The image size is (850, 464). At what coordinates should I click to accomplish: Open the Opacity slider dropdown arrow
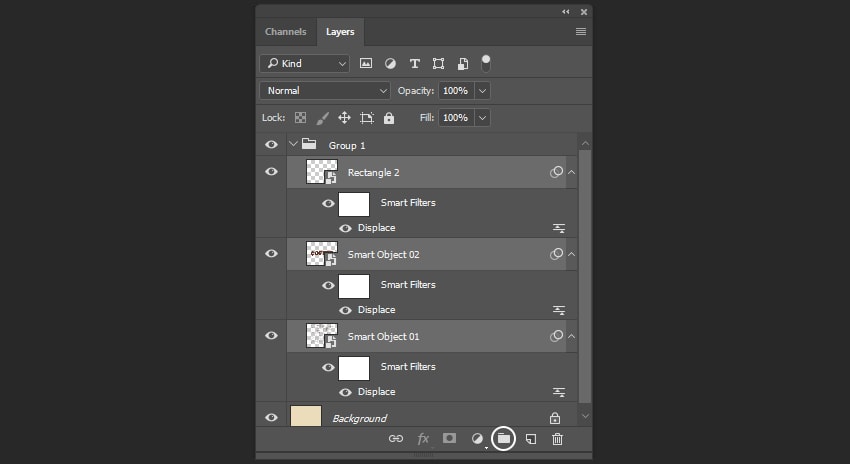[482, 91]
